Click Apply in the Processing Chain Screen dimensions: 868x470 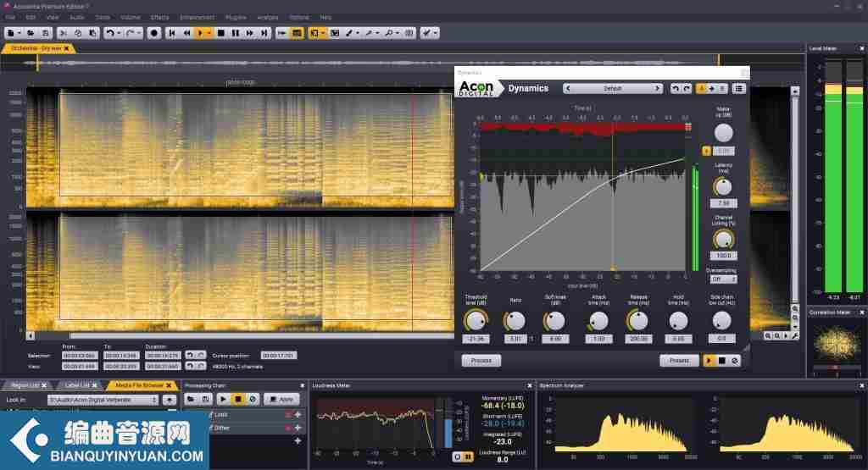pyautogui.click(x=281, y=399)
